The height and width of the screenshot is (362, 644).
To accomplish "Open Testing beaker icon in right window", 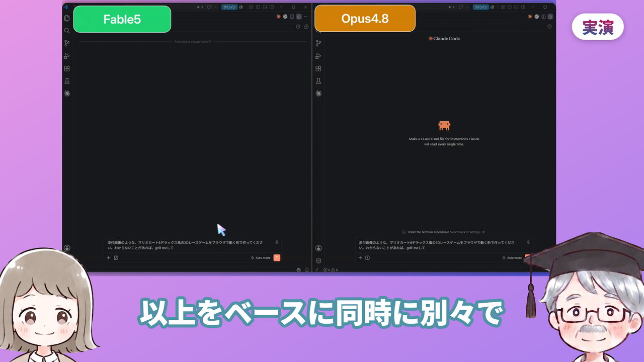I will pos(318,81).
